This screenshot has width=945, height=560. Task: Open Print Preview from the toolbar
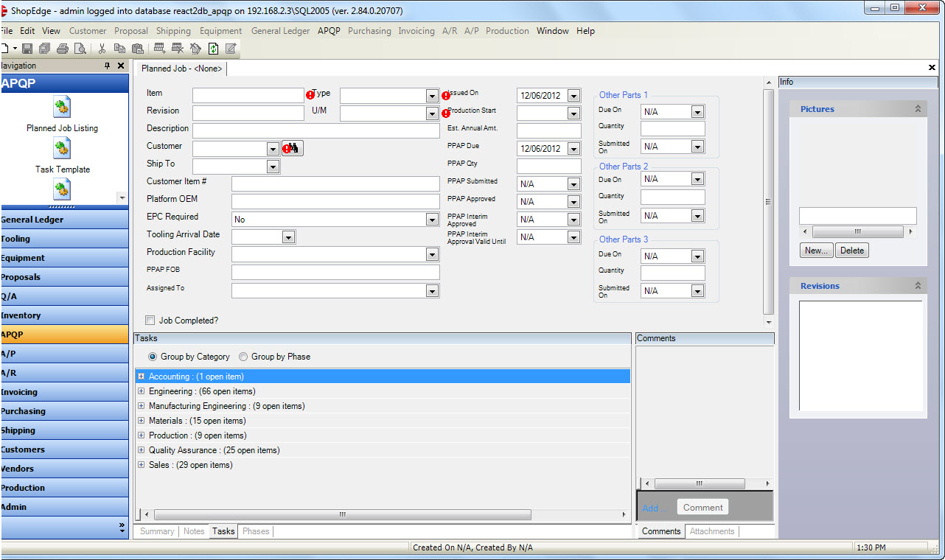click(x=80, y=49)
